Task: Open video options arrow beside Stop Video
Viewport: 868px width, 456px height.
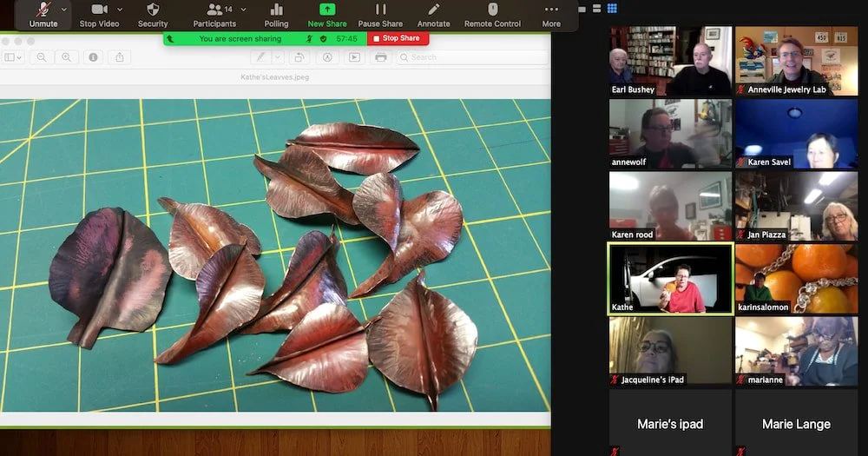Action: [120, 10]
